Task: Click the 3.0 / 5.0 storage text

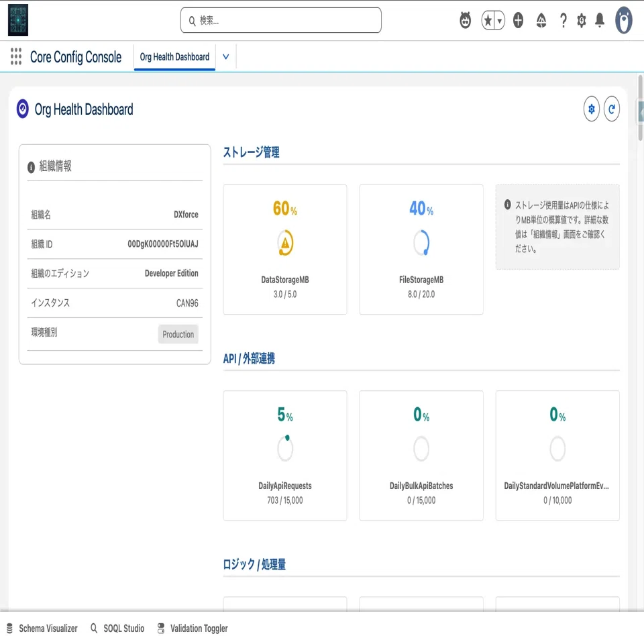Action: [x=285, y=294]
